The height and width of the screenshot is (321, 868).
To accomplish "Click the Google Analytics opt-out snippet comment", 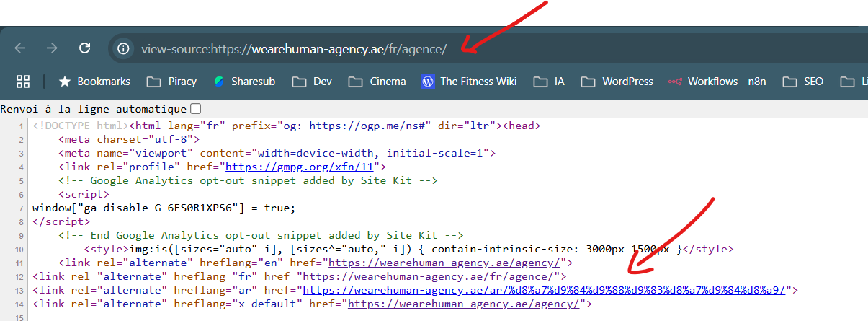I will [248, 180].
